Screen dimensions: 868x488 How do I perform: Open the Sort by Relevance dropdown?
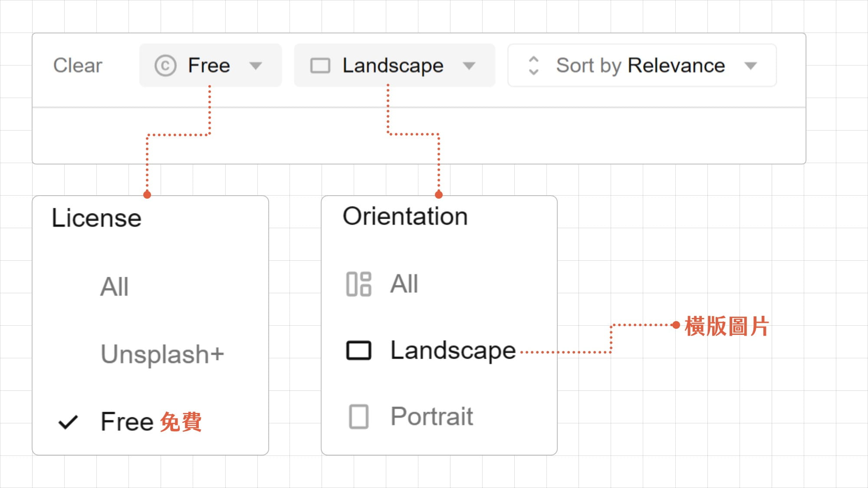click(642, 66)
